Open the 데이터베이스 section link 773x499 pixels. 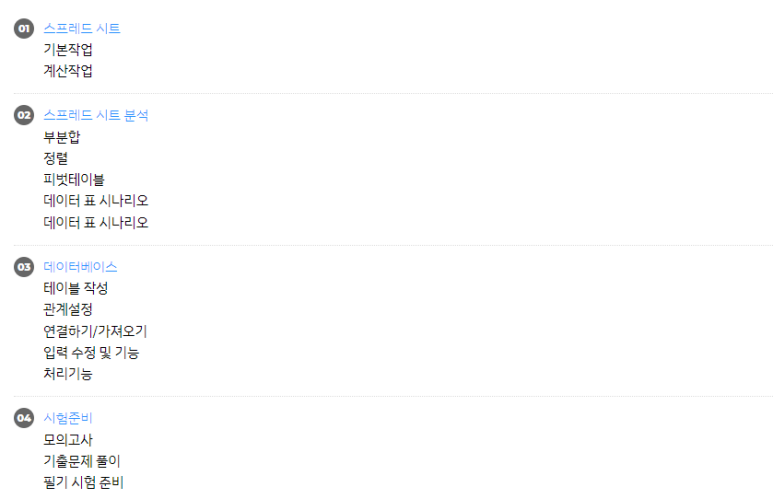coord(80,267)
